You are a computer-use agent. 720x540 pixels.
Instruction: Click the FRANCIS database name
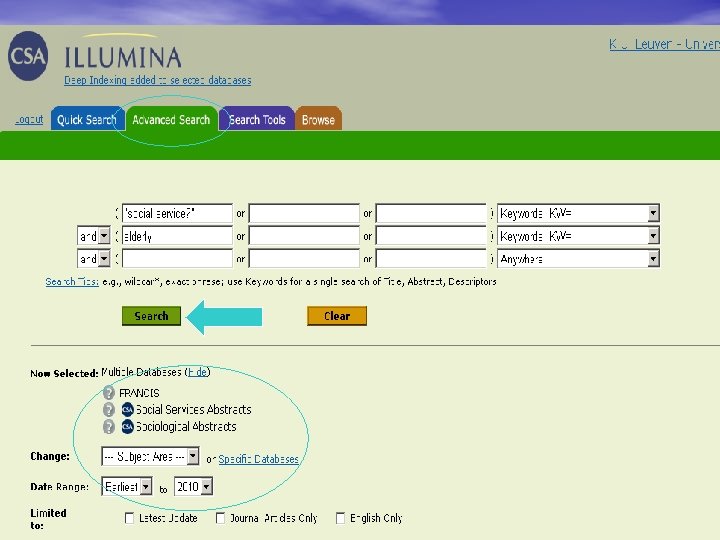[x=139, y=393]
